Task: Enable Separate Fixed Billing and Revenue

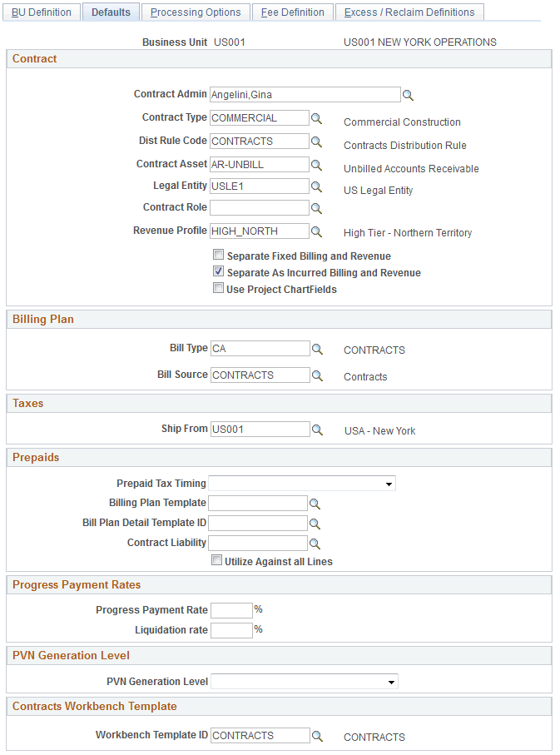Action: (x=218, y=255)
